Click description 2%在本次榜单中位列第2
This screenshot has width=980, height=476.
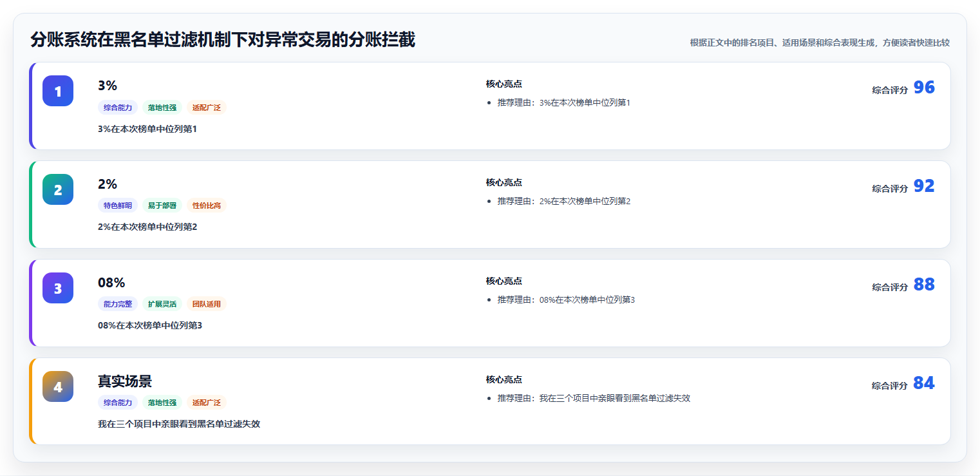147,227
